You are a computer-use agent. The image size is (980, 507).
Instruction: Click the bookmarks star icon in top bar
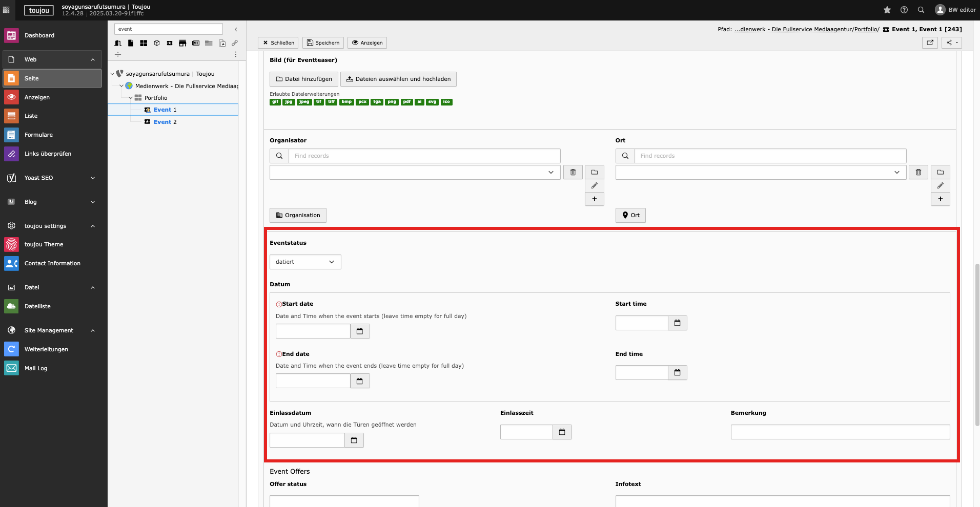[887, 10]
